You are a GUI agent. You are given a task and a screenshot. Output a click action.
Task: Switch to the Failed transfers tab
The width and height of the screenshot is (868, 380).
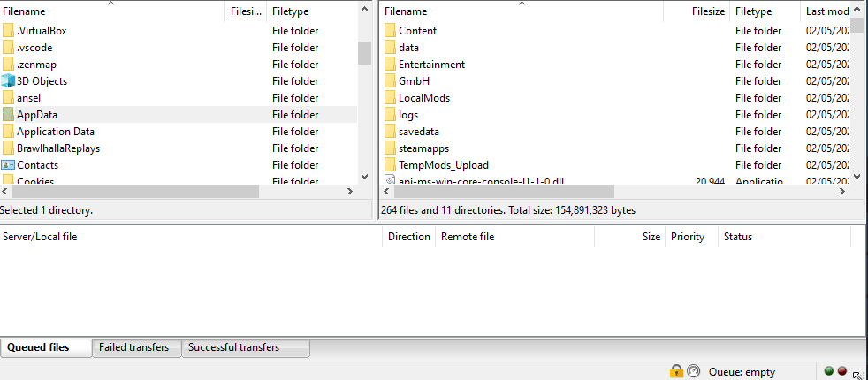click(x=134, y=348)
